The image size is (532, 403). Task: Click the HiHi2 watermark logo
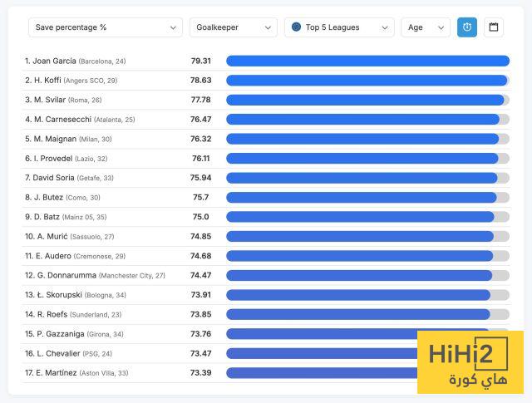click(470, 361)
